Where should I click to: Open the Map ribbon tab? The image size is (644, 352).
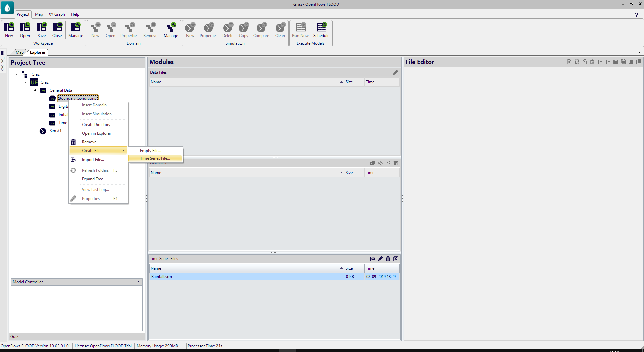tap(39, 14)
